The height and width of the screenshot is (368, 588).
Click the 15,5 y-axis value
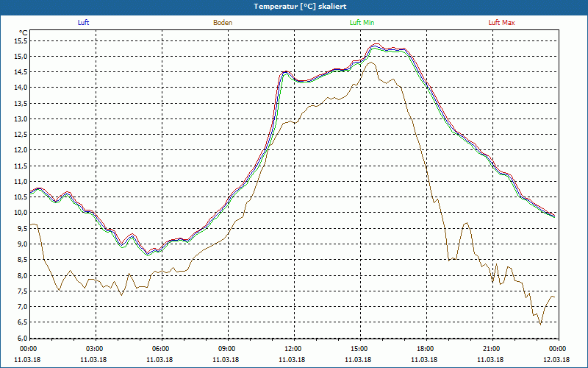pos(20,41)
